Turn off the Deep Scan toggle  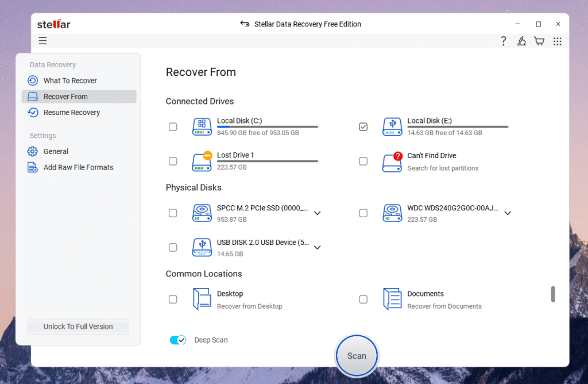[x=178, y=340]
